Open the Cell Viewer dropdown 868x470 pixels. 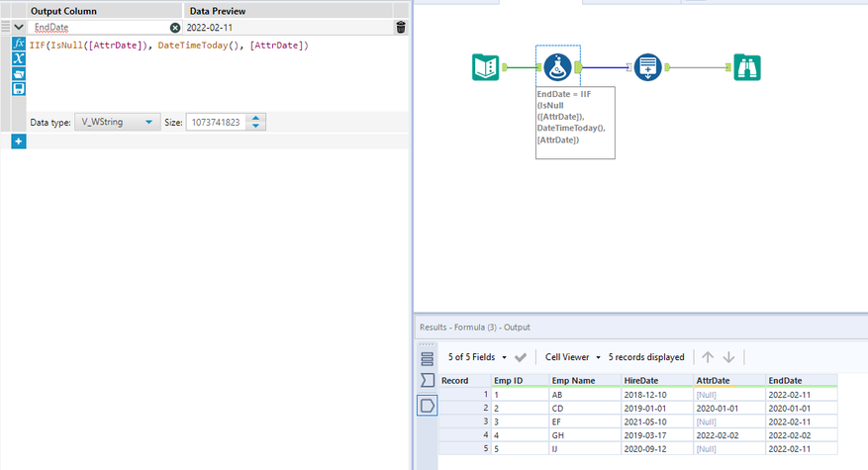pos(573,357)
